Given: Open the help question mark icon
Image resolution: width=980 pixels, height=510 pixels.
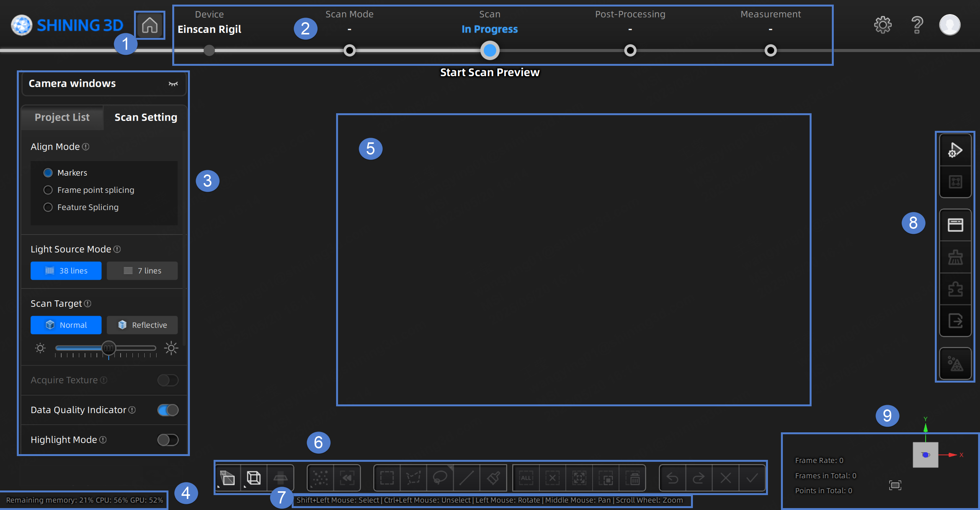Looking at the screenshot, I should 917,25.
